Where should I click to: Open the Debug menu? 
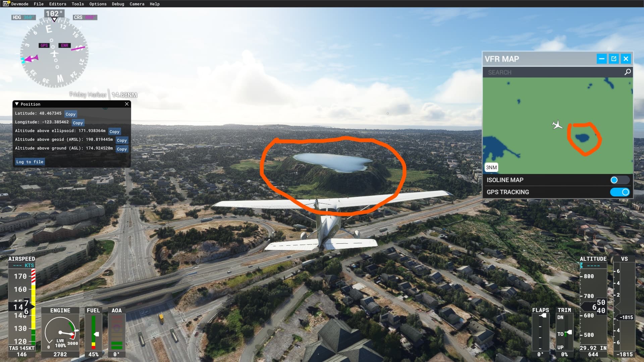point(118,4)
